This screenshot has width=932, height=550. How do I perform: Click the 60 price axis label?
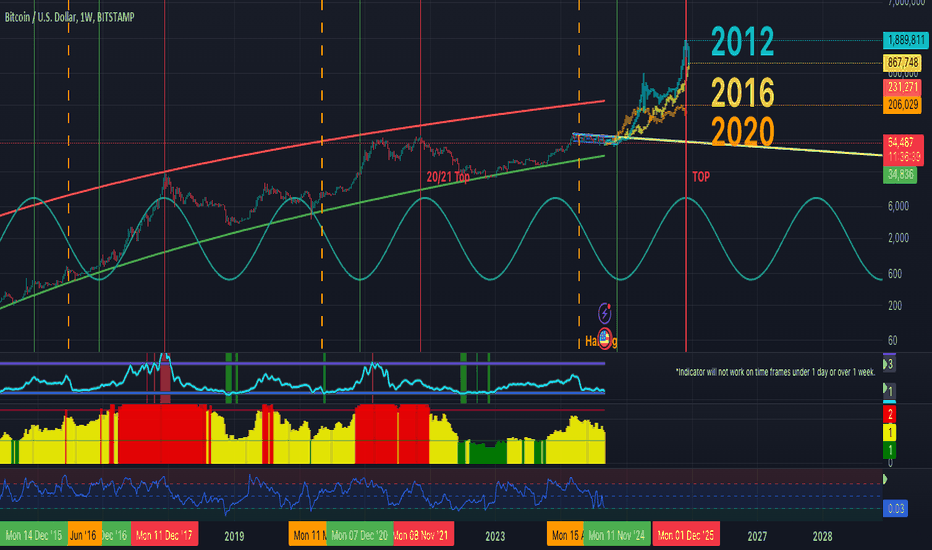click(892, 340)
